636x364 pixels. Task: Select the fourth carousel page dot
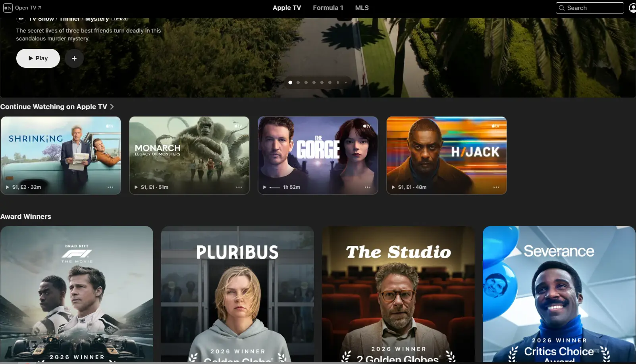click(x=314, y=82)
